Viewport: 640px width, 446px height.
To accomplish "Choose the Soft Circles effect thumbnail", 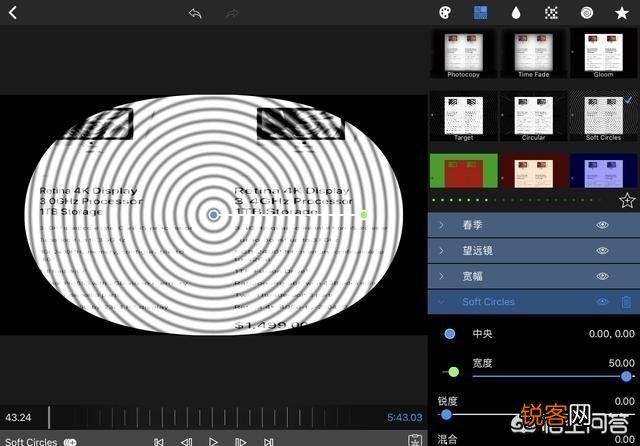I will [603, 117].
